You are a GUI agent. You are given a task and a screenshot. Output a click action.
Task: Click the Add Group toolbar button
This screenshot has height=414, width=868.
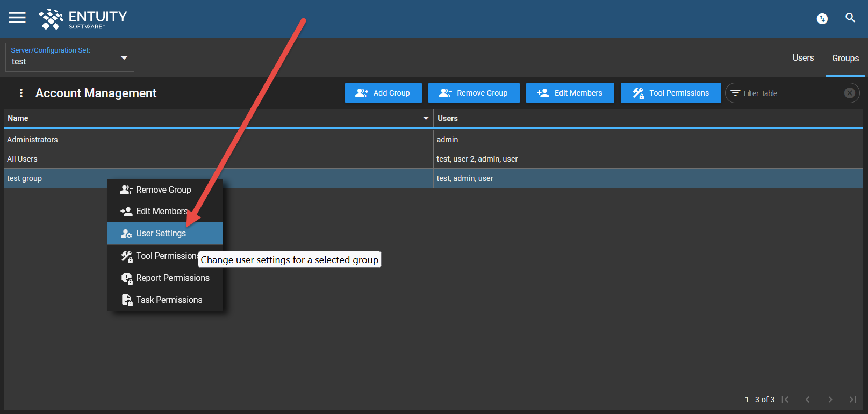pos(383,93)
